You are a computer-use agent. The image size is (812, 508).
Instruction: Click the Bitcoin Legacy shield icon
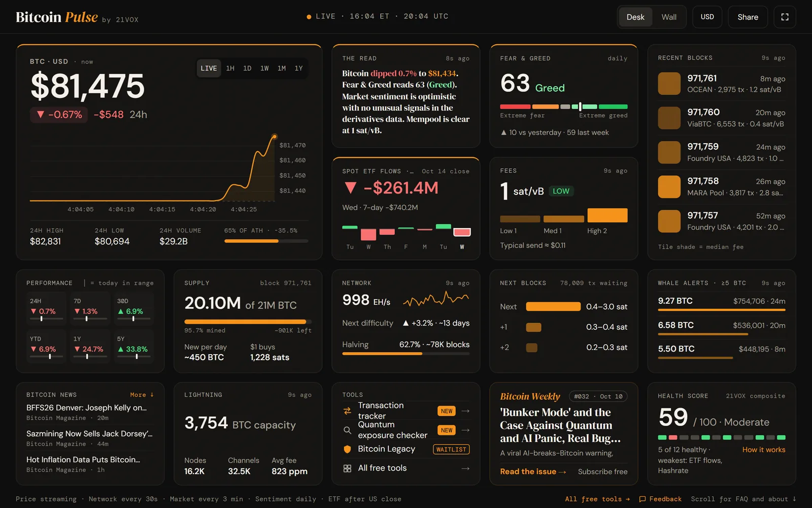pos(347,449)
